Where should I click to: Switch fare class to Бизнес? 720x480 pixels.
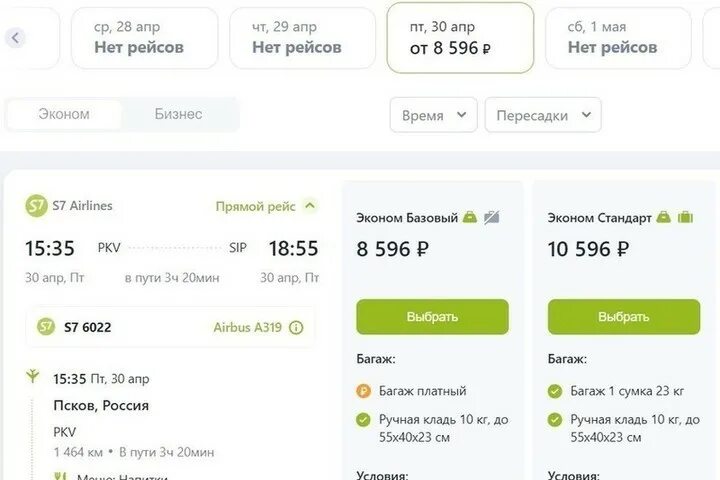click(x=178, y=114)
